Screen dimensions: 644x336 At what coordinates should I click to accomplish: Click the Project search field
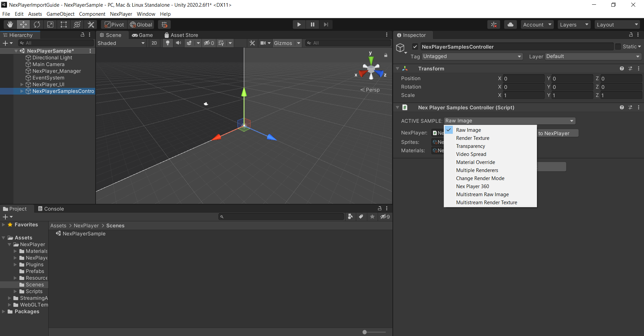pos(281,217)
